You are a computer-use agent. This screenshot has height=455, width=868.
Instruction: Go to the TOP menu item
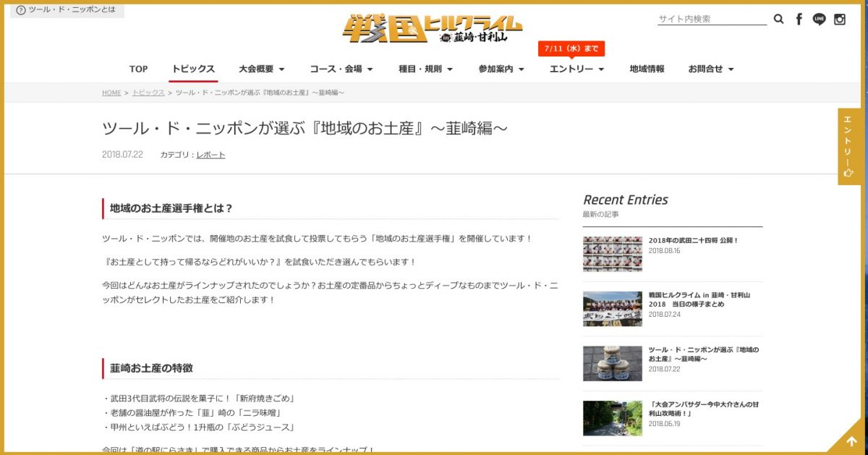138,69
